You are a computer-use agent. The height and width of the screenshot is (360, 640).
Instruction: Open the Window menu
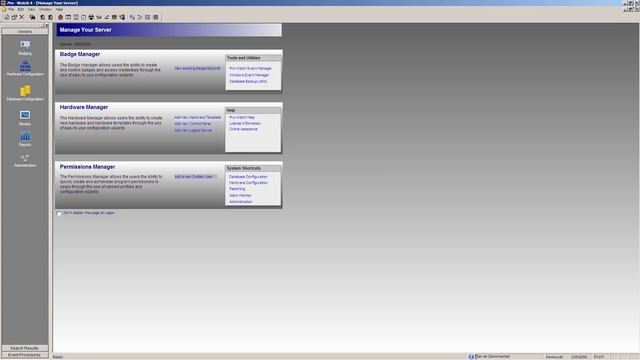tap(45, 9)
